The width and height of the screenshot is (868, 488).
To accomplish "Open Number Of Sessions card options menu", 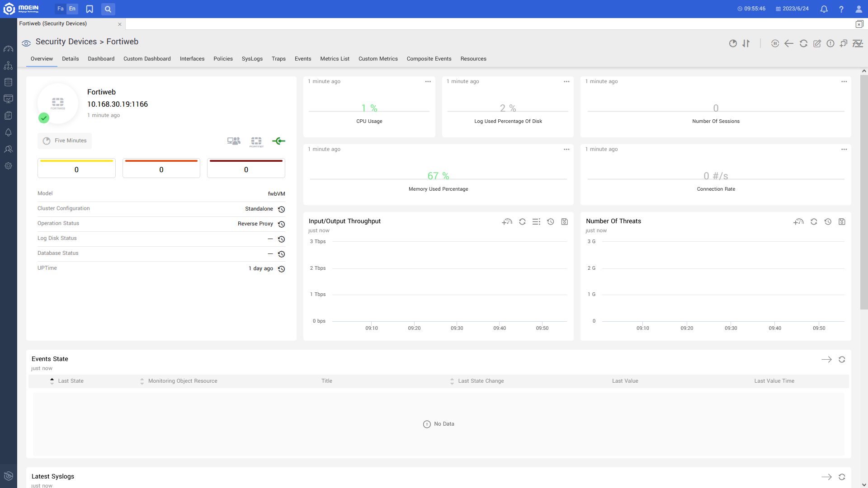I will (844, 82).
